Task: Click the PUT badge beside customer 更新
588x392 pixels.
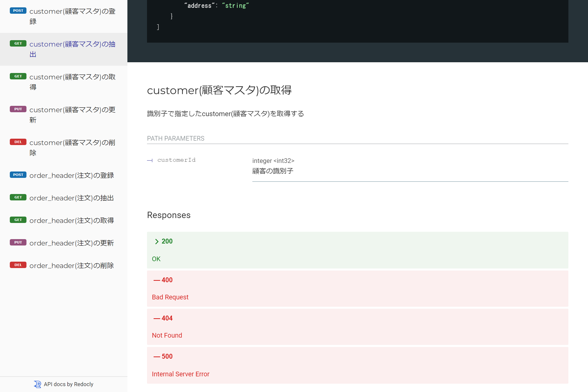Action: [x=18, y=109]
